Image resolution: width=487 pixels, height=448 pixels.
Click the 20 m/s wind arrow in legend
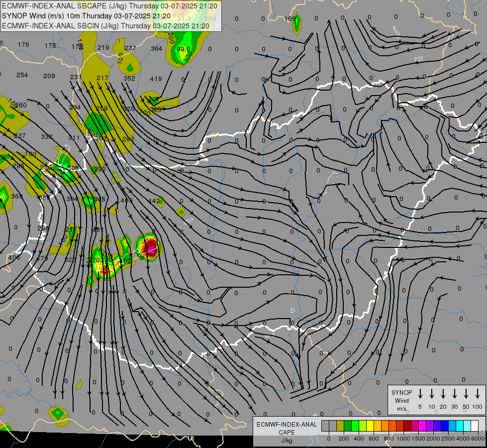[x=443, y=394]
